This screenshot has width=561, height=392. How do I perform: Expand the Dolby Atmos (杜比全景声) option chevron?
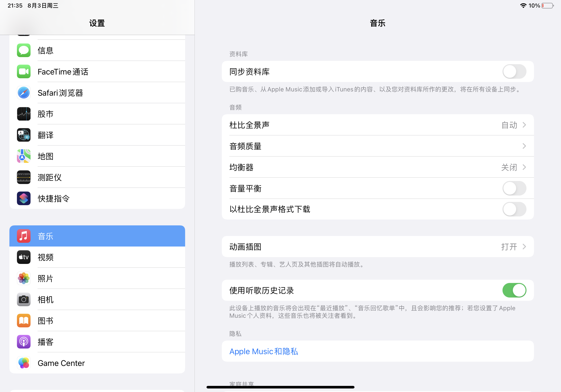[524, 125]
